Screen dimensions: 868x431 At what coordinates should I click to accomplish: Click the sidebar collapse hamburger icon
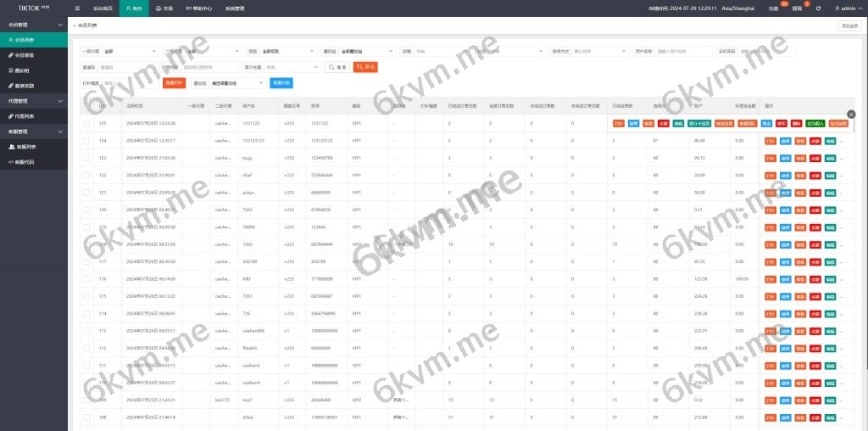click(77, 8)
